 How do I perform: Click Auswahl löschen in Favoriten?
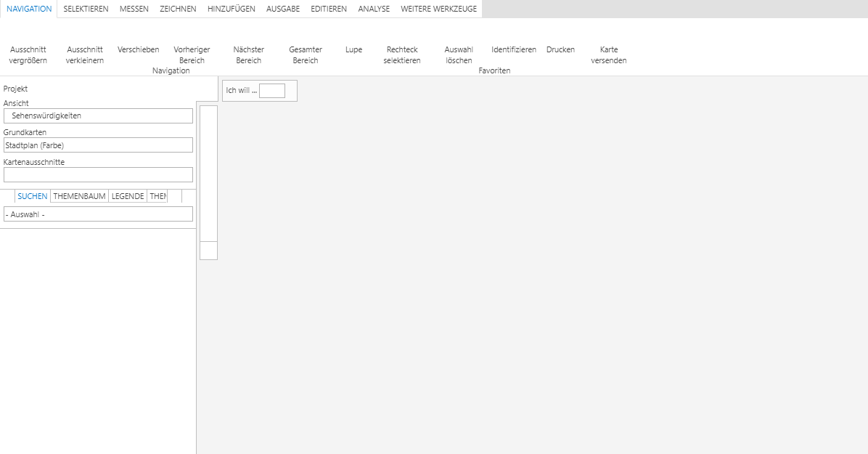pyautogui.click(x=459, y=54)
